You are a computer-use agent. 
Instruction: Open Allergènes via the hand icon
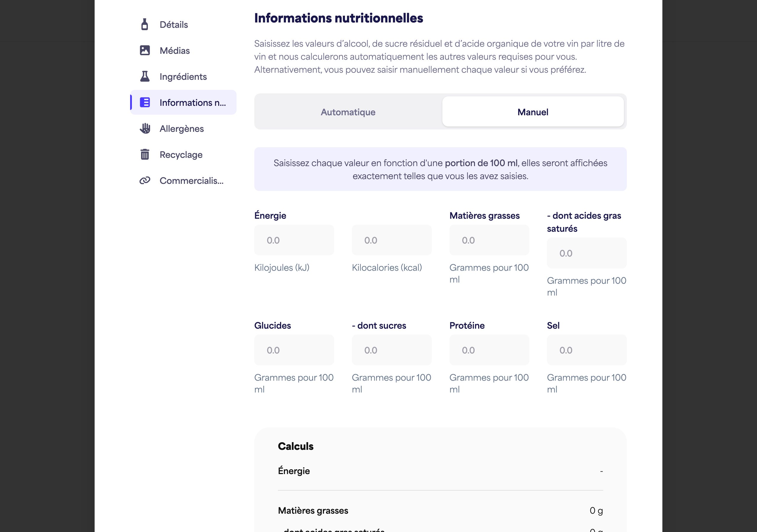click(145, 129)
